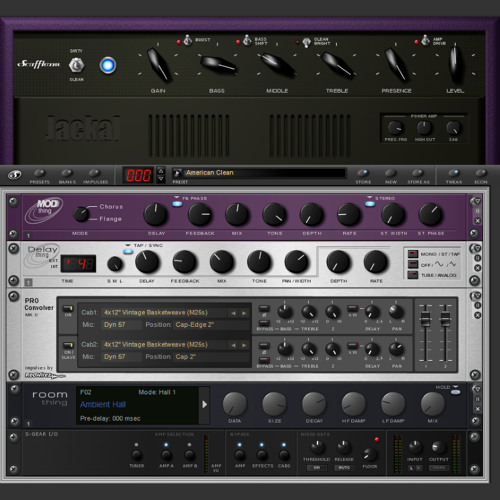500x500 pixels.
Task: Select previous Cab2 impulse with left arrow
Action: pos(233,345)
